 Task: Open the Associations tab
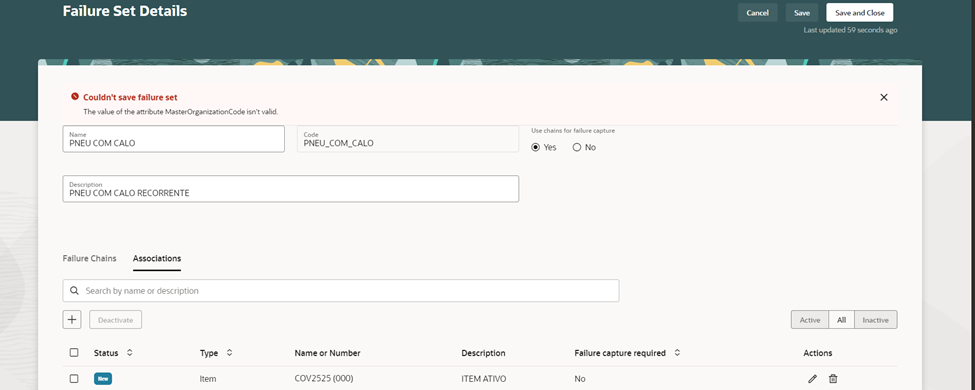coord(157,258)
